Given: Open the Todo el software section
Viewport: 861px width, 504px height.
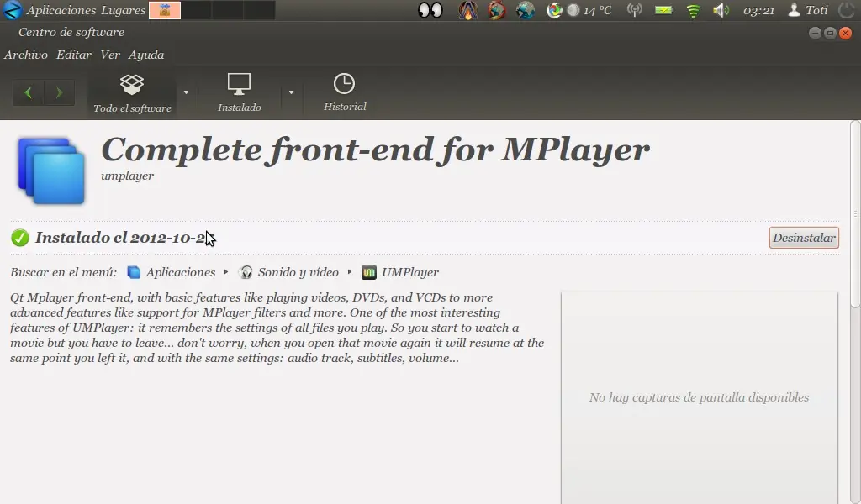Looking at the screenshot, I should tap(132, 93).
